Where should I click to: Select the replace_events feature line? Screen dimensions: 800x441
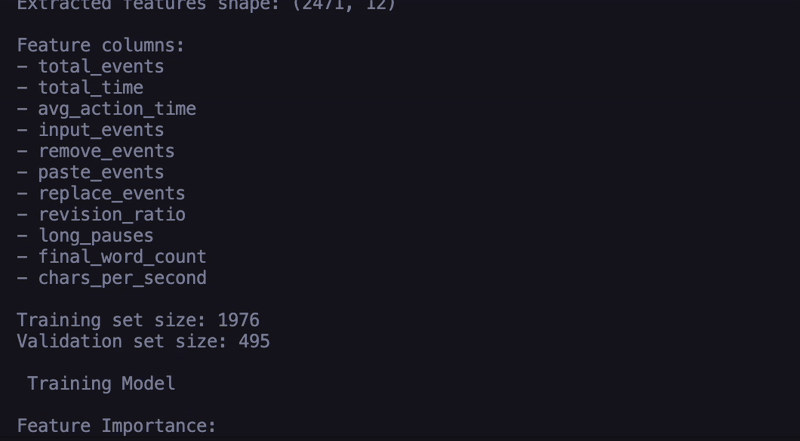coord(112,193)
